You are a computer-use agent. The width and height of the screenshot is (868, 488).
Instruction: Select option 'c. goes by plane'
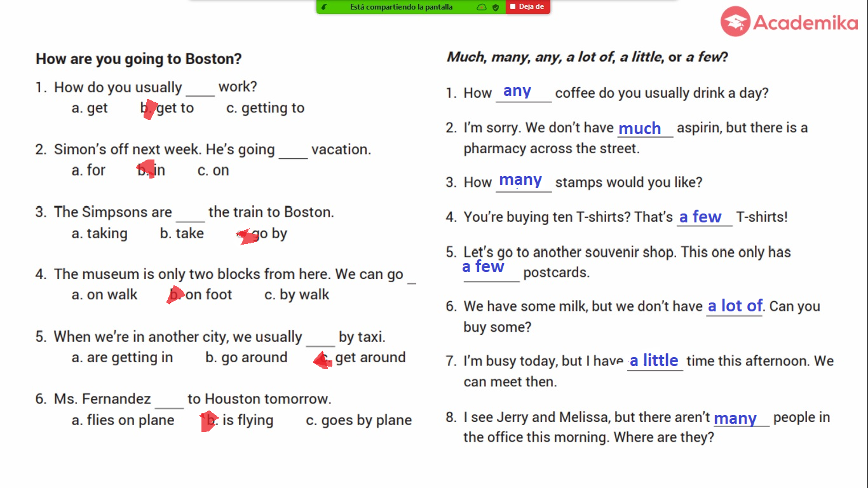359,420
